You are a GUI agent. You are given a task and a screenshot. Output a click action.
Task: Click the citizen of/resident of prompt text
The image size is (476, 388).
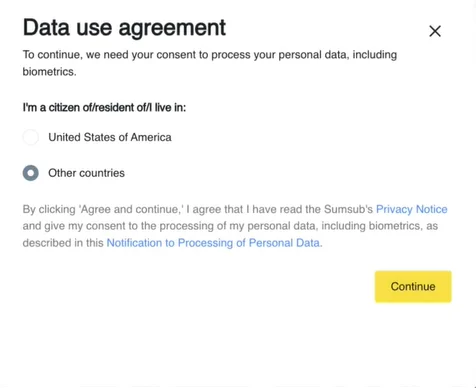pos(104,108)
